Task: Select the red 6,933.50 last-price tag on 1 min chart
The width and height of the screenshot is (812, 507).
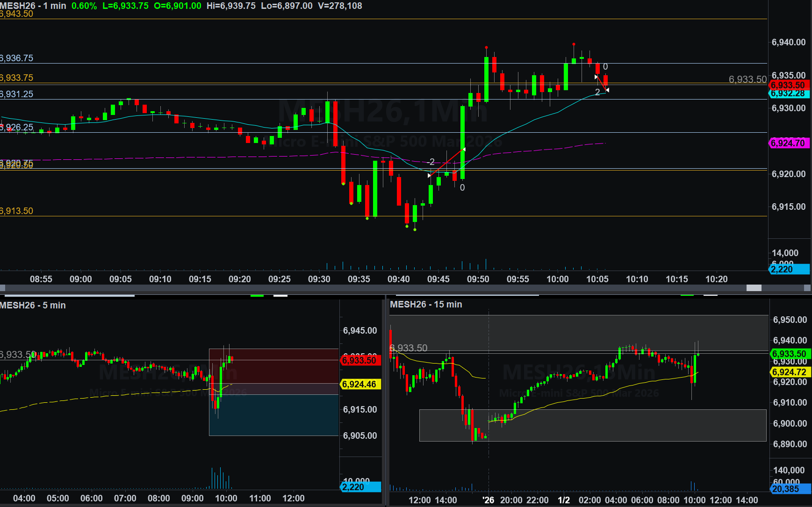Action: [789, 85]
